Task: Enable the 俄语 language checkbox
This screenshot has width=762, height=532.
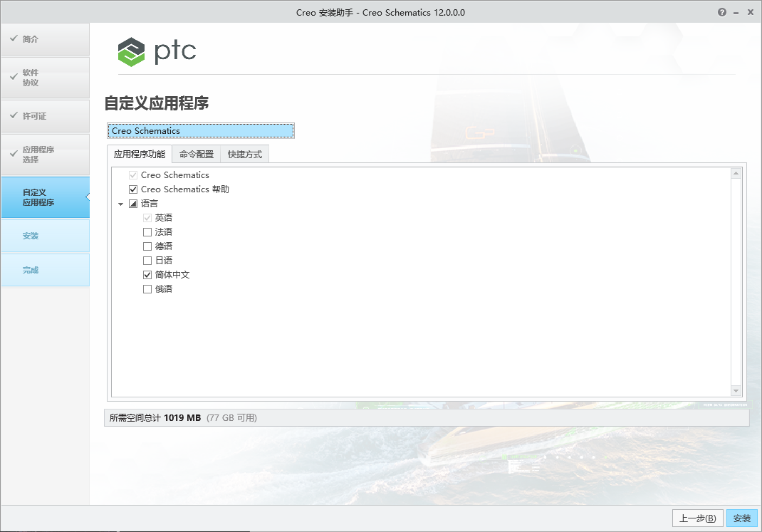Action: pos(147,289)
